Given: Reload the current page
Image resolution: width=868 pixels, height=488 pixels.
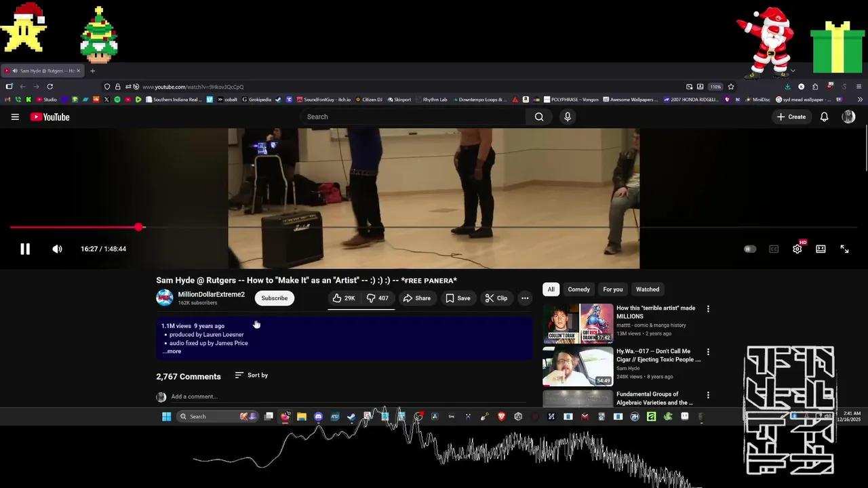Looking at the screenshot, I should (50, 87).
